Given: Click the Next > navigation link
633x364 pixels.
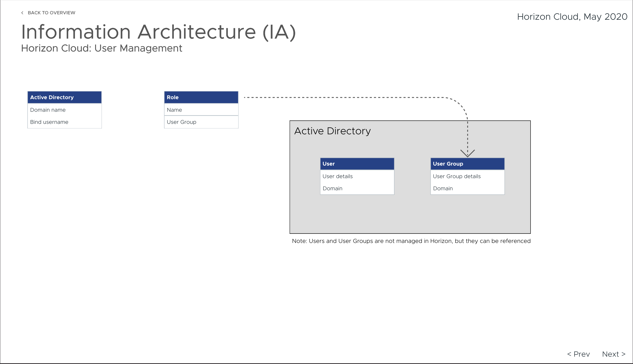Looking at the screenshot, I should [x=613, y=354].
